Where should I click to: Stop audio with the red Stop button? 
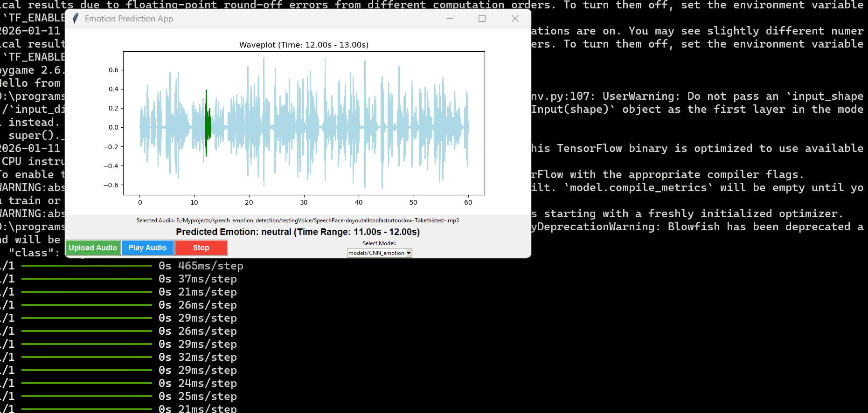click(x=201, y=248)
